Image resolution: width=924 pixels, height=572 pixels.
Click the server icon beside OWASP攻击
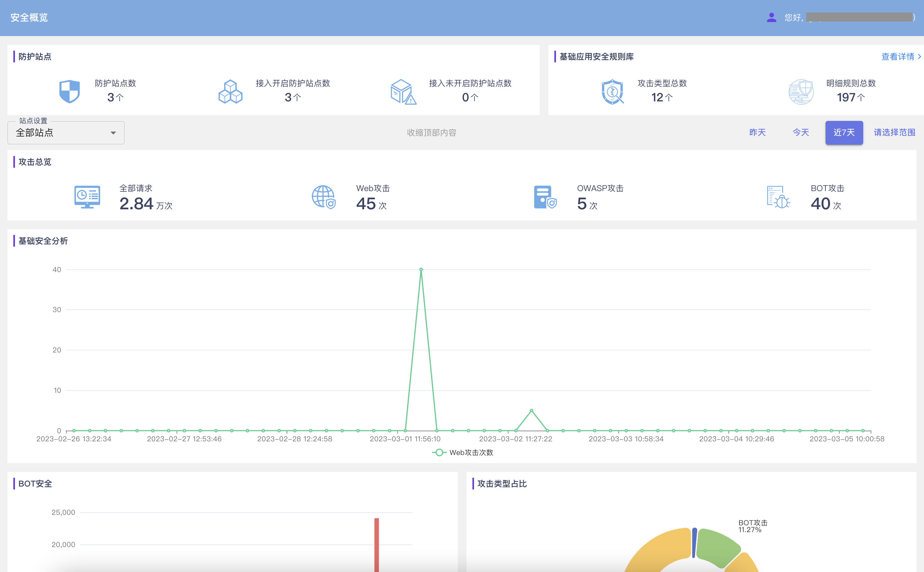pyautogui.click(x=545, y=197)
